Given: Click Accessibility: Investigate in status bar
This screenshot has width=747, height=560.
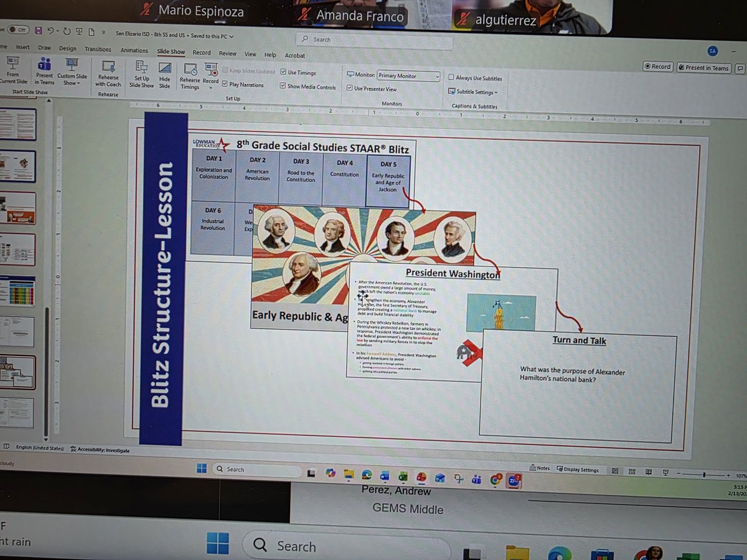Looking at the screenshot, I should click(x=100, y=449).
